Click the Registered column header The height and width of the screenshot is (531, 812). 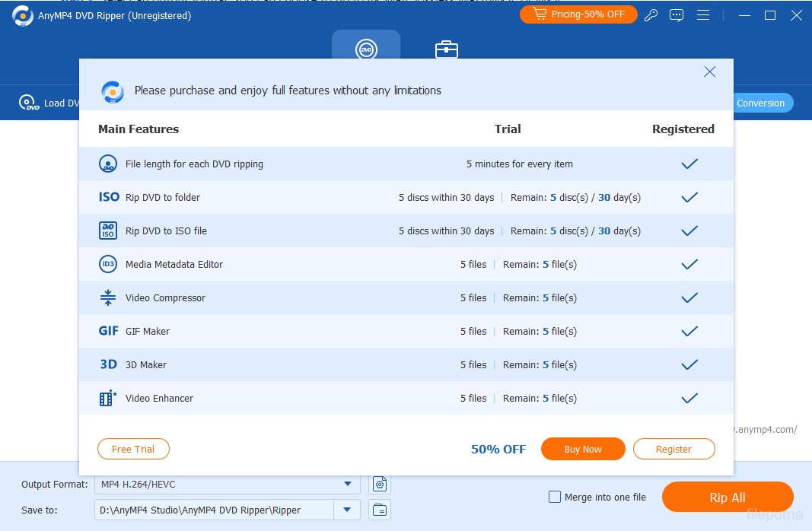[683, 129]
